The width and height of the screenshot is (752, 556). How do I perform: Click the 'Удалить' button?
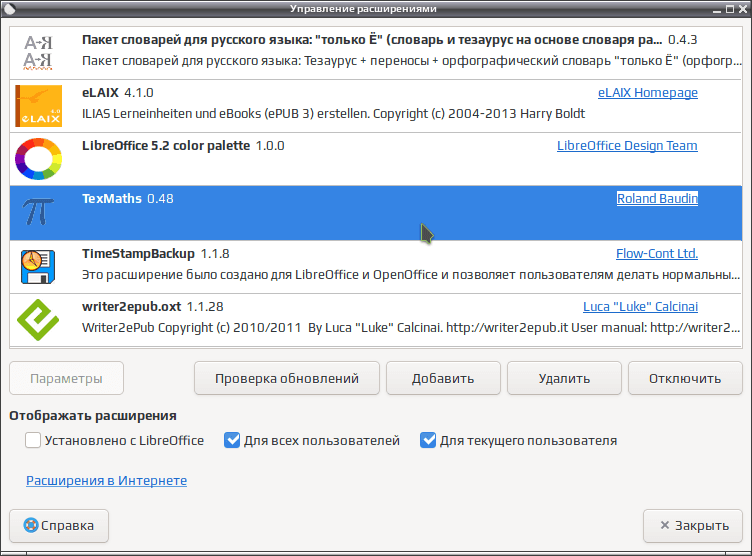tap(564, 379)
